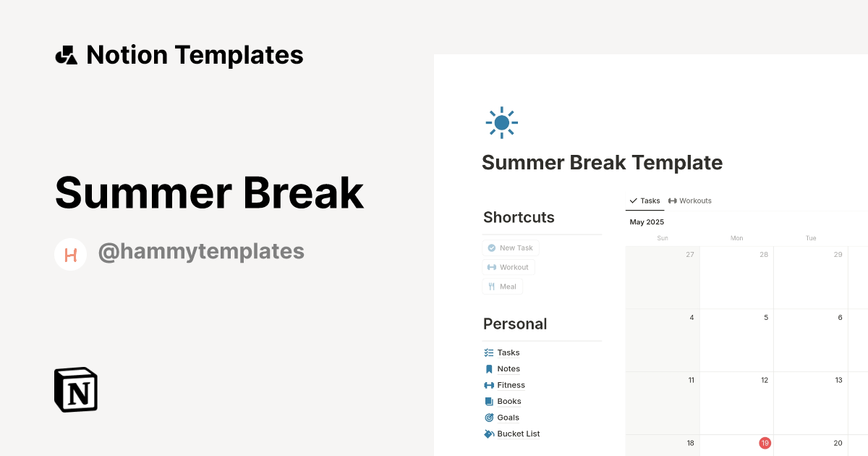
Task: Switch to the Workouts tab
Action: click(689, 200)
